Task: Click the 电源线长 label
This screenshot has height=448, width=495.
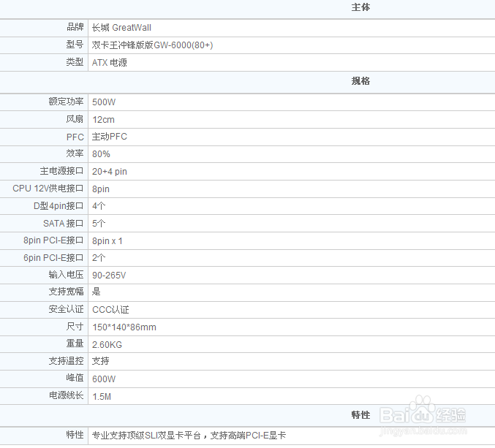Action: [x=66, y=395]
